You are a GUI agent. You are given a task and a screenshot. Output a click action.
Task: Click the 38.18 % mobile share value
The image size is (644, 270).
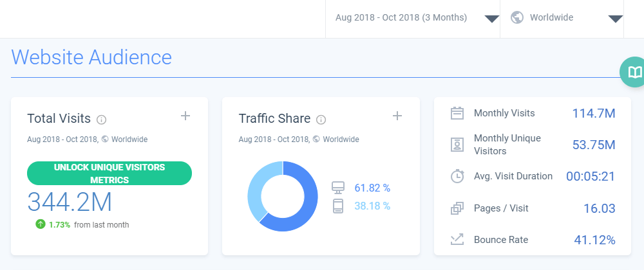click(372, 206)
